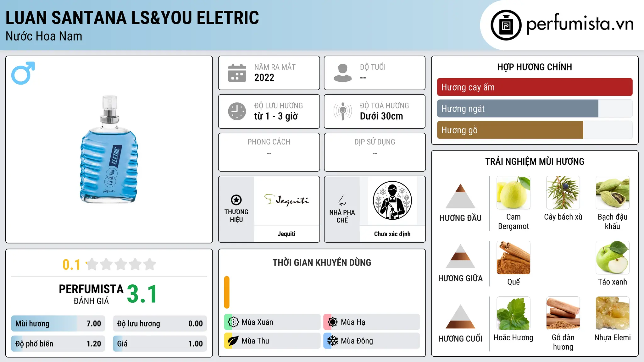Click the Chưa xác định perfumer label
Screen dimensions: 644x362
tap(392, 234)
